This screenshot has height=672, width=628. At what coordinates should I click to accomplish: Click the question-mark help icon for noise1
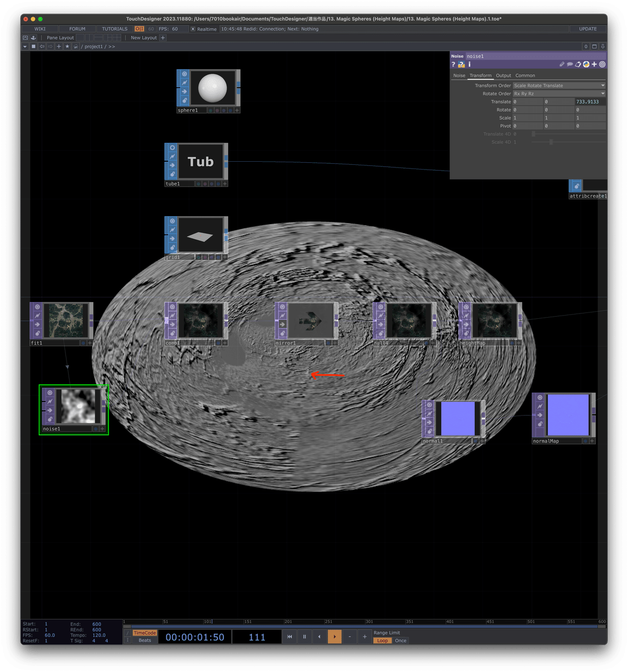pos(453,64)
